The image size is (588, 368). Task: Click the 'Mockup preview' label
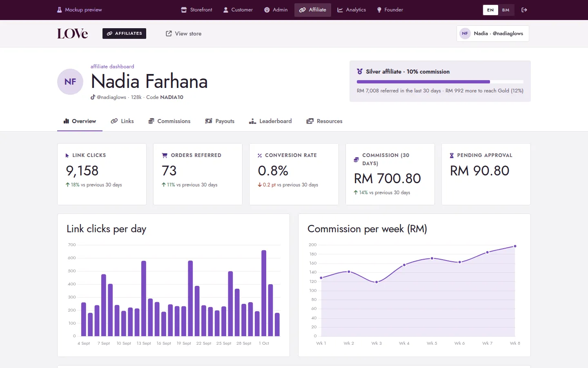point(83,10)
